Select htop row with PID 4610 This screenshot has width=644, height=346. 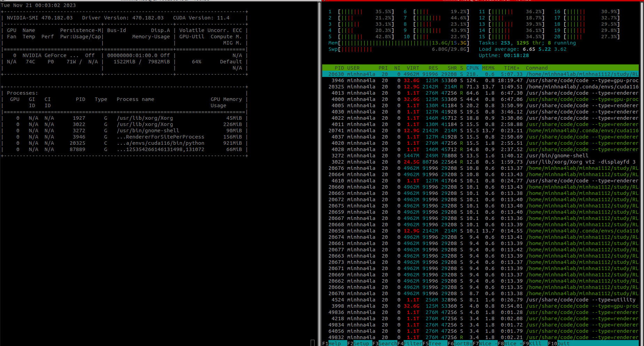point(481,181)
